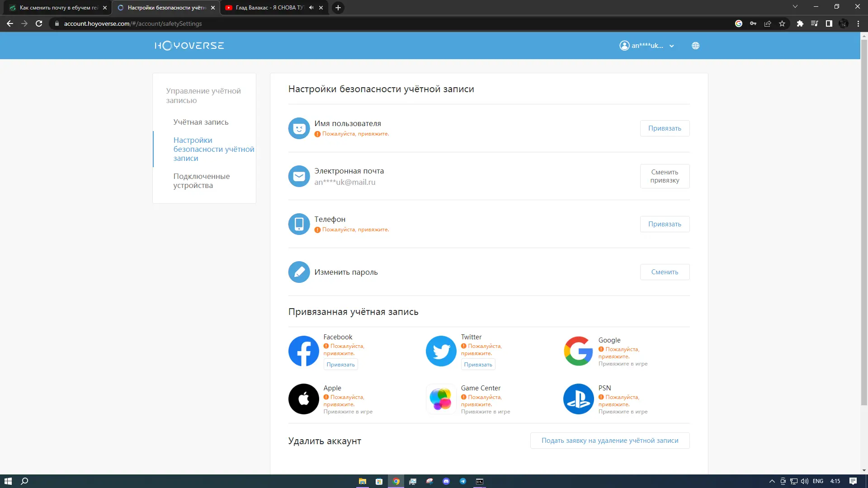Viewport: 868px width, 488px height.
Task: Click the page vertical scrollbar
Action: point(864,221)
